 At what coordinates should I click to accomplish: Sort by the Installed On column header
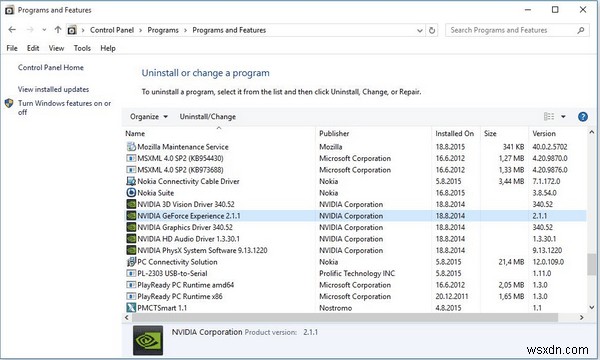(456, 134)
